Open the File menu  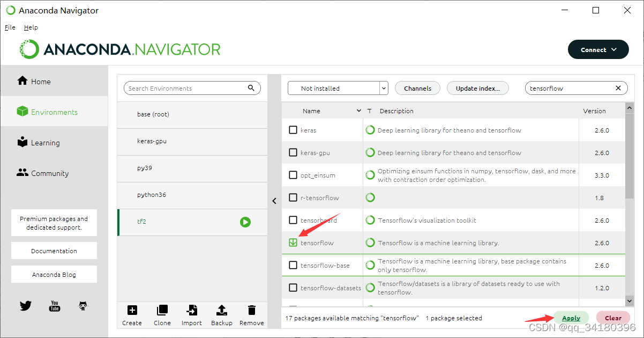[10, 27]
